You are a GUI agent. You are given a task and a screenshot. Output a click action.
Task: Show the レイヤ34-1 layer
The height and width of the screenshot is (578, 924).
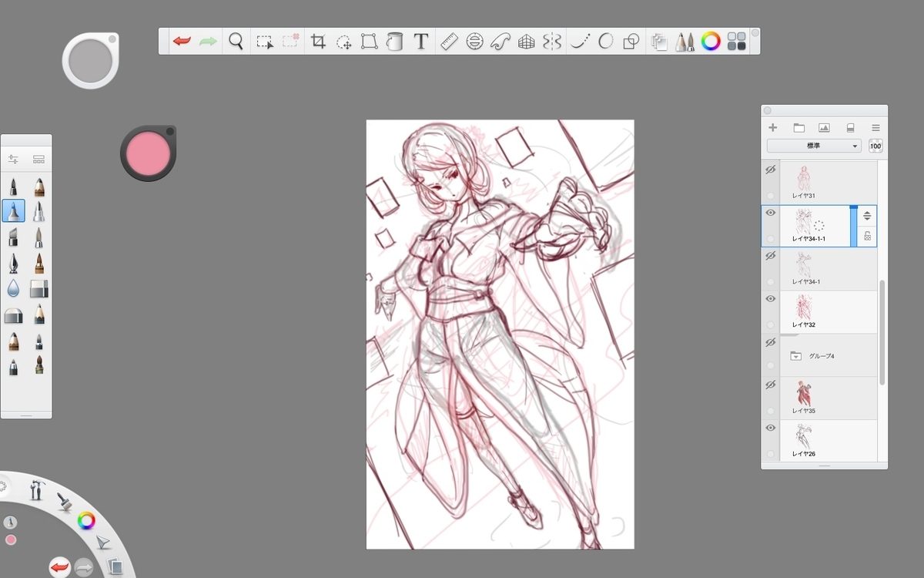point(770,256)
